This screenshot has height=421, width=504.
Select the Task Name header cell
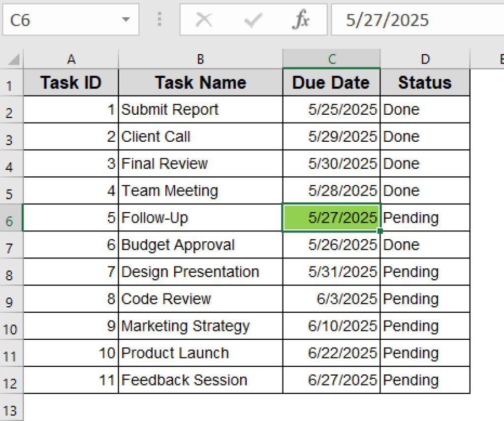tap(200, 82)
